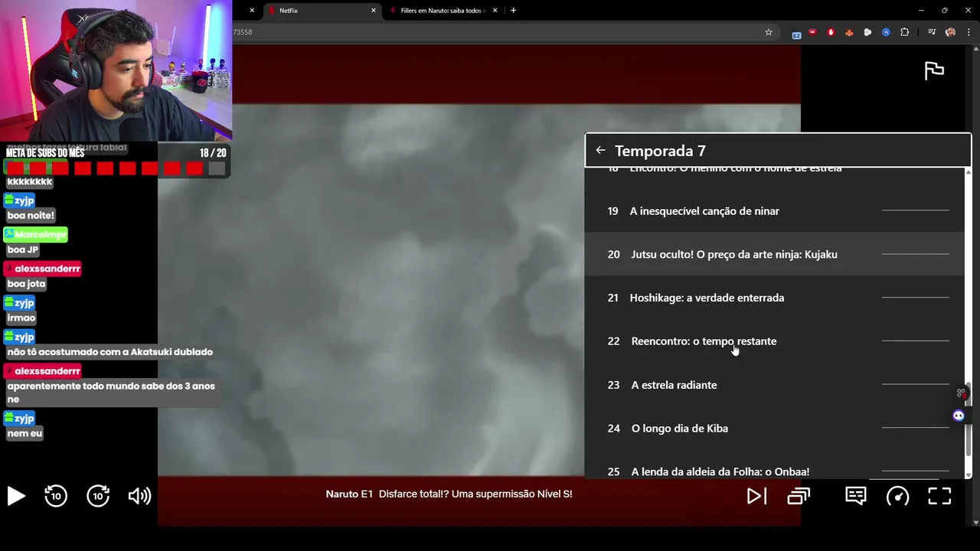The width and height of the screenshot is (980, 551).
Task: Open the MetaMask fox extension
Action: [849, 32]
